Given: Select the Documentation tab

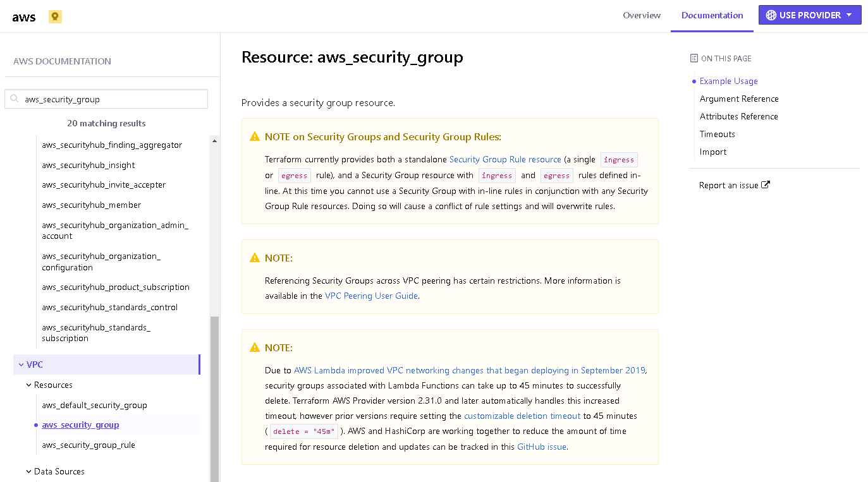Looking at the screenshot, I should [x=712, y=15].
